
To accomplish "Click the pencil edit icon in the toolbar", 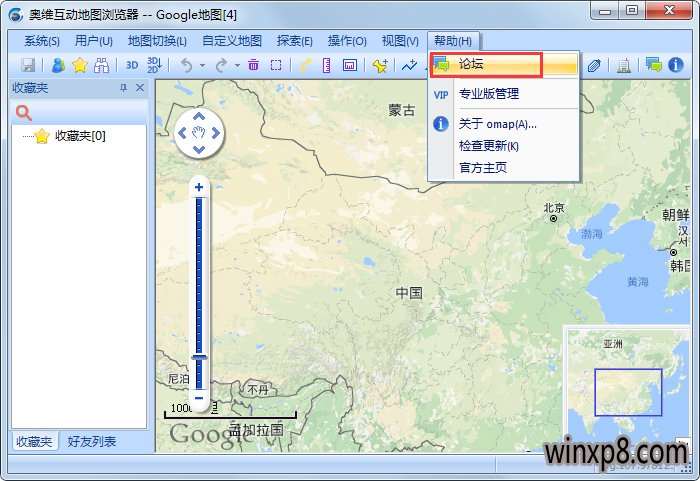I will 594,65.
